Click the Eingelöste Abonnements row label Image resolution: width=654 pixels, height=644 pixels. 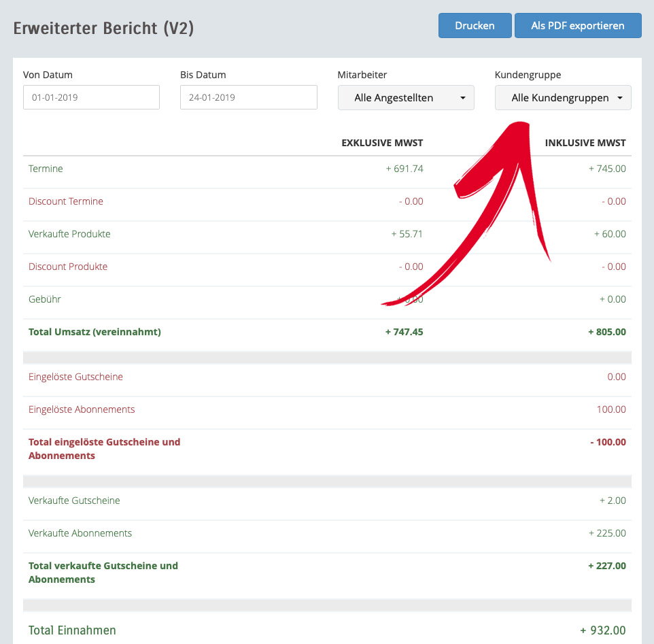pos(82,409)
